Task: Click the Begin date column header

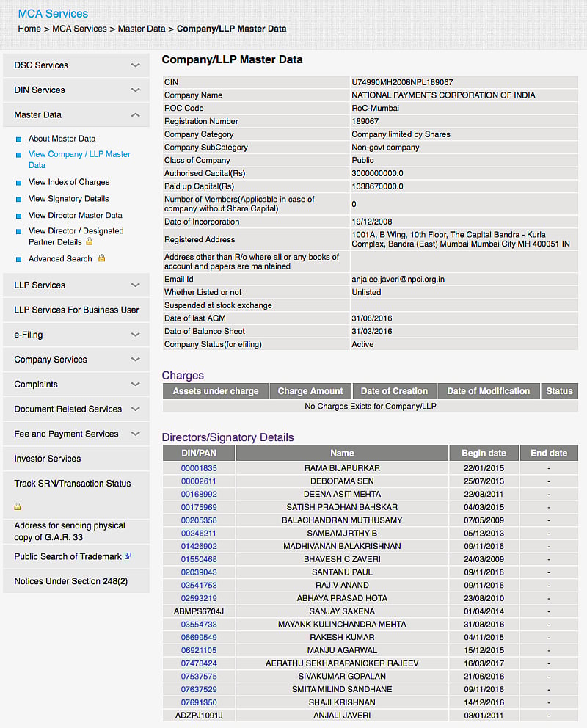Action: 484,454
